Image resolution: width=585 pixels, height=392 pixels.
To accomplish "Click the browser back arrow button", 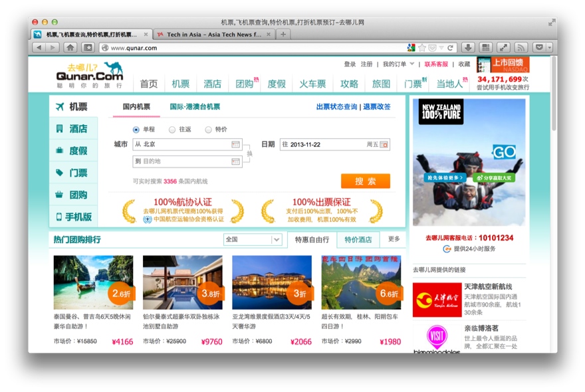I will (39, 47).
